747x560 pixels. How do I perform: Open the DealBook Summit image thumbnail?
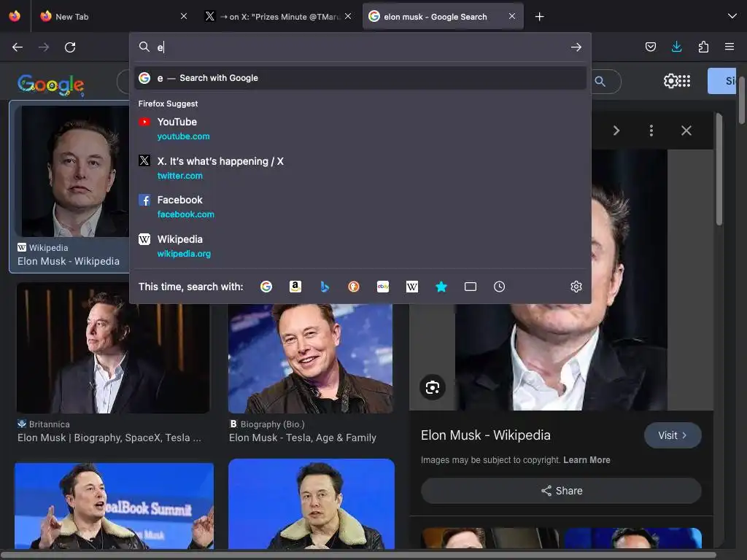[x=115, y=506]
